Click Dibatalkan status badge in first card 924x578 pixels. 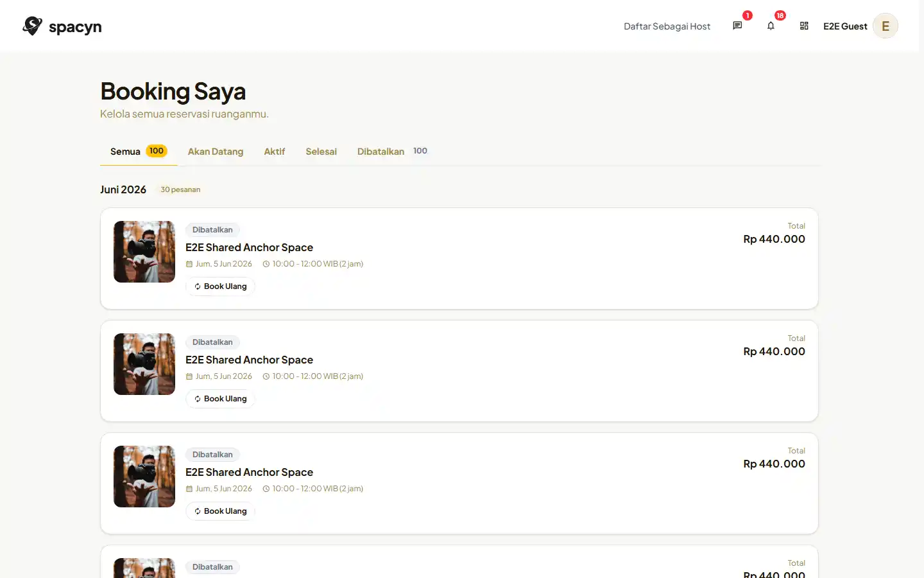pos(212,230)
